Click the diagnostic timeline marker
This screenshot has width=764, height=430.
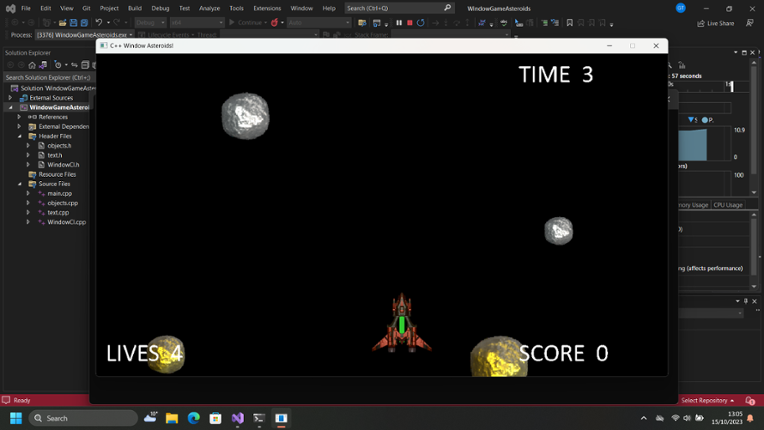(x=731, y=86)
